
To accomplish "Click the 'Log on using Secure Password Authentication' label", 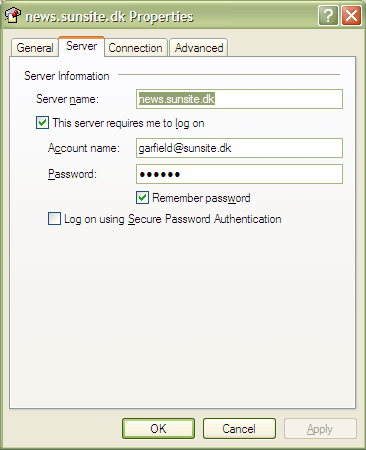I will coord(173,219).
